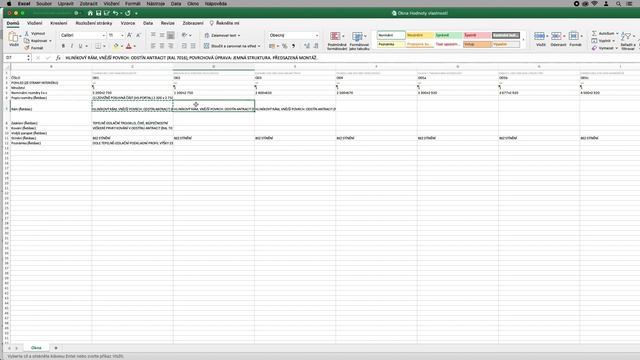Open the borders dropdown
Screen dimensions: 640x360
point(104,46)
